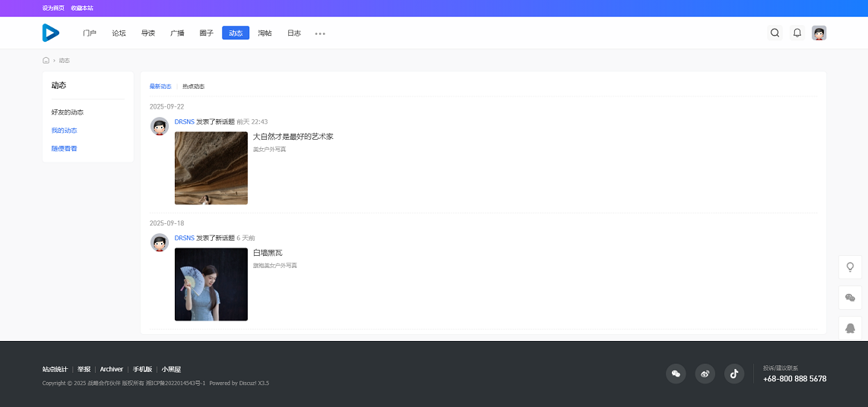Select the 最新动态 tab
The height and width of the screenshot is (407, 868).
coord(160,87)
